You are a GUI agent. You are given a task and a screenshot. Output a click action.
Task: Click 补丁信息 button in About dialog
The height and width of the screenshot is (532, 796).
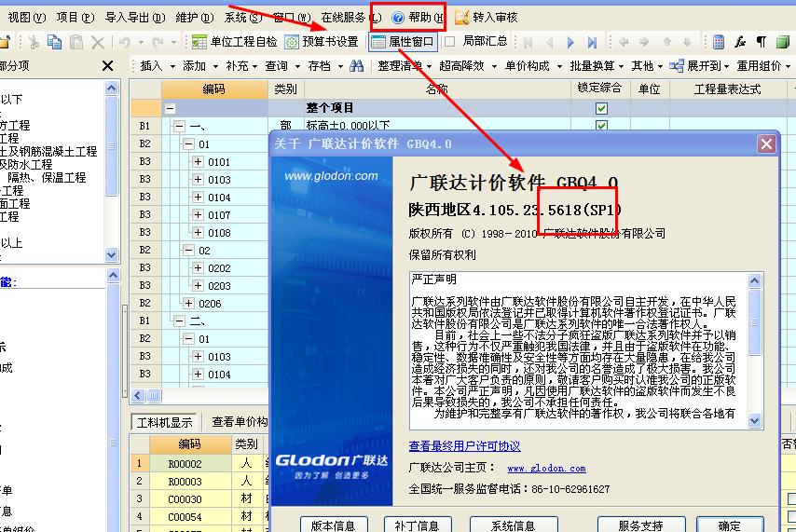(417, 525)
